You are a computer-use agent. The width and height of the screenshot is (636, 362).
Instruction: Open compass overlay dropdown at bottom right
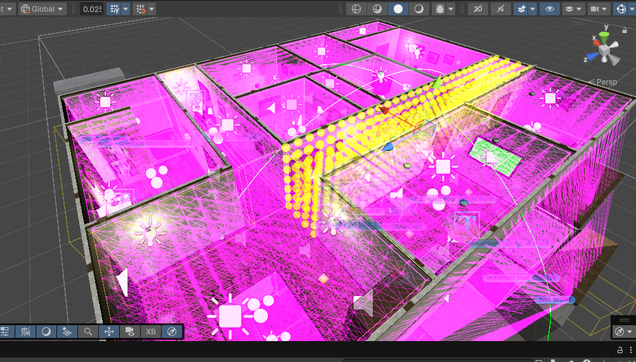point(623,332)
